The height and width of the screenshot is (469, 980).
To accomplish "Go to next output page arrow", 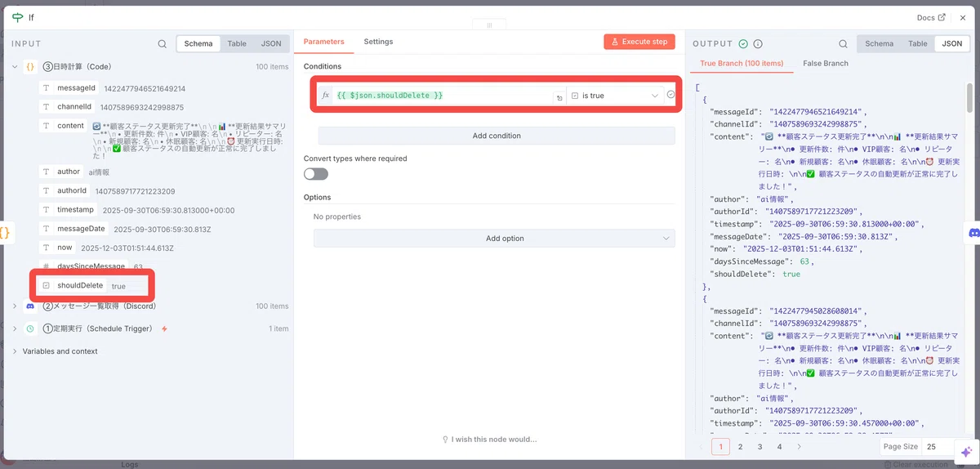I will pos(799,447).
